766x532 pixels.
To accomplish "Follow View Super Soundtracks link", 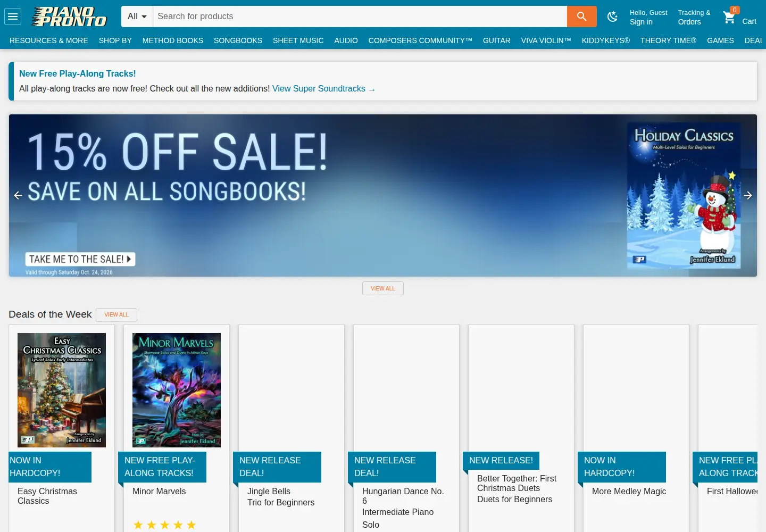I will [x=323, y=89].
